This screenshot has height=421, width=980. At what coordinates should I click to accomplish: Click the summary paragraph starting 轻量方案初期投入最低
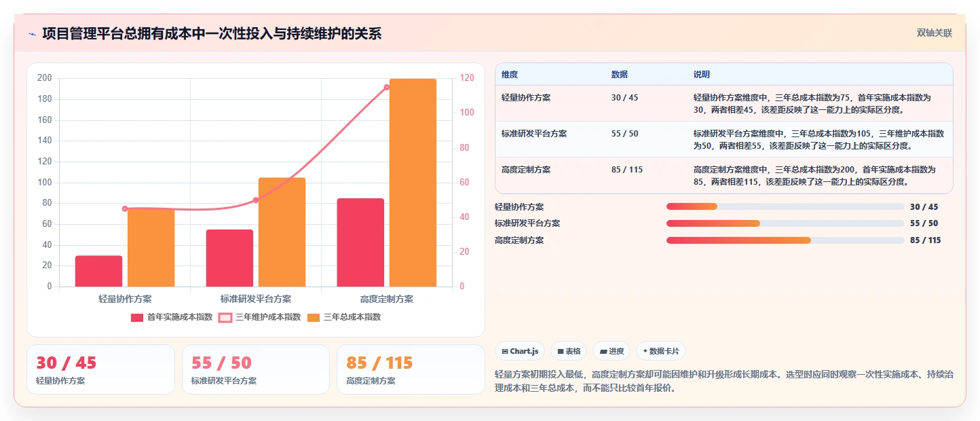click(723, 382)
